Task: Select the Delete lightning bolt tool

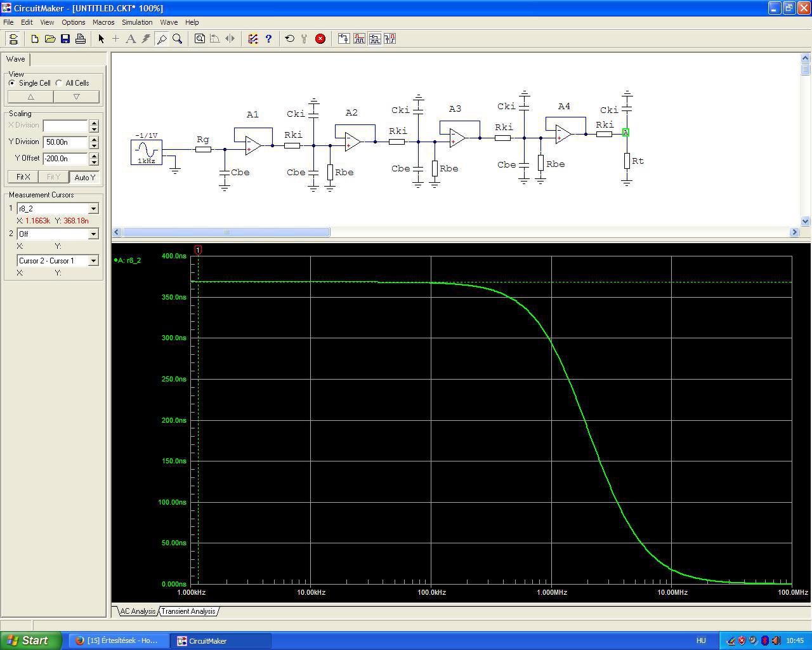Action: pos(146,39)
